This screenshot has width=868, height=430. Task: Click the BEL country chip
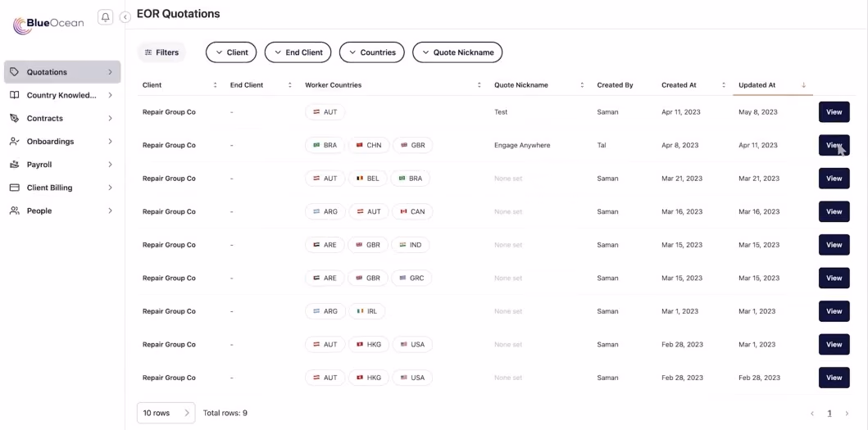[x=367, y=179]
